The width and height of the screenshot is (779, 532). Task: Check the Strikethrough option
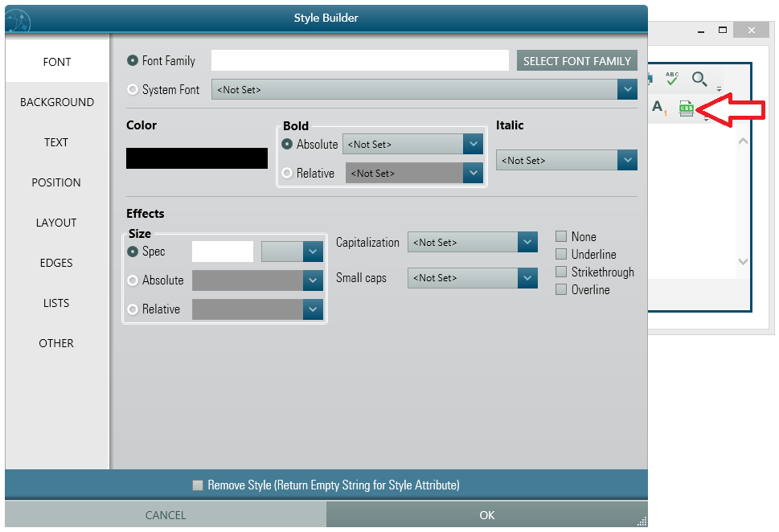pos(560,272)
